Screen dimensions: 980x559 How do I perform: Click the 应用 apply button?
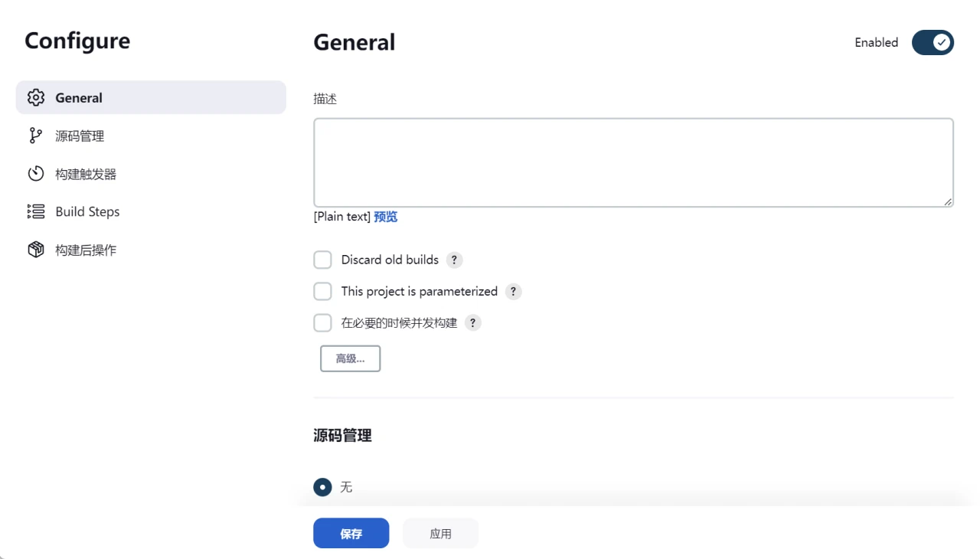(440, 534)
